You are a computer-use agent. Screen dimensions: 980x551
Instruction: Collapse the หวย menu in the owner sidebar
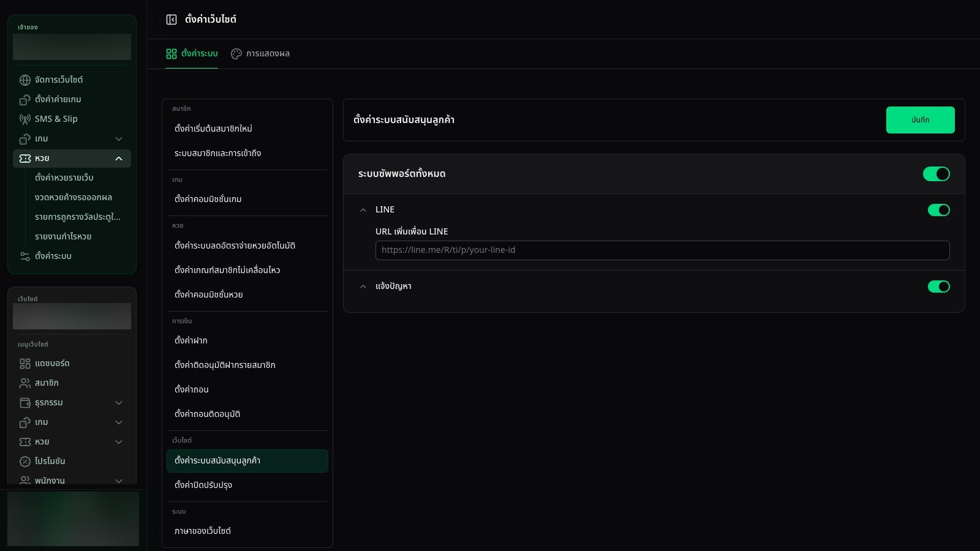pyautogui.click(x=119, y=159)
